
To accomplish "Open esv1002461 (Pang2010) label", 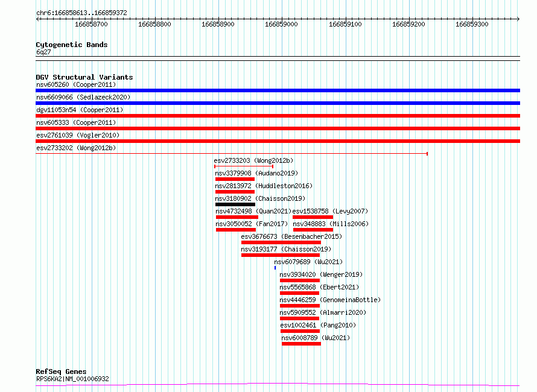I will tap(318, 325).
